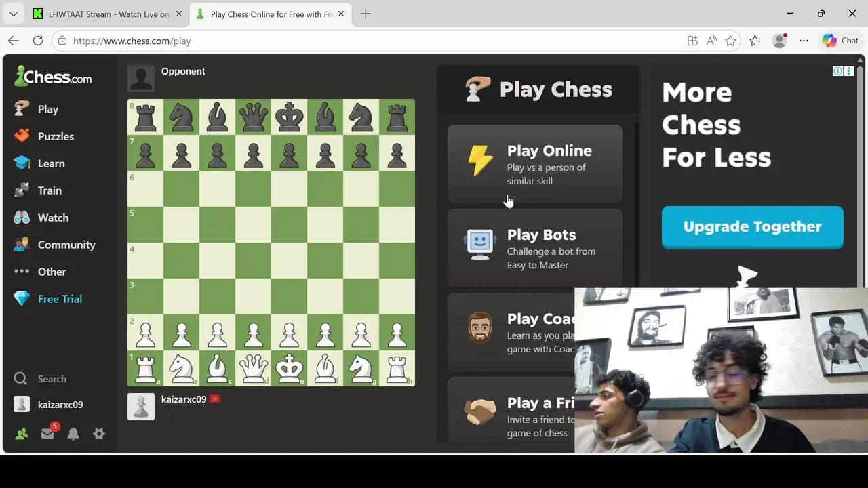The width and height of the screenshot is (868, 488).
Task: Close the Play Chess Online tab
Action: click(x=341, y=14)
